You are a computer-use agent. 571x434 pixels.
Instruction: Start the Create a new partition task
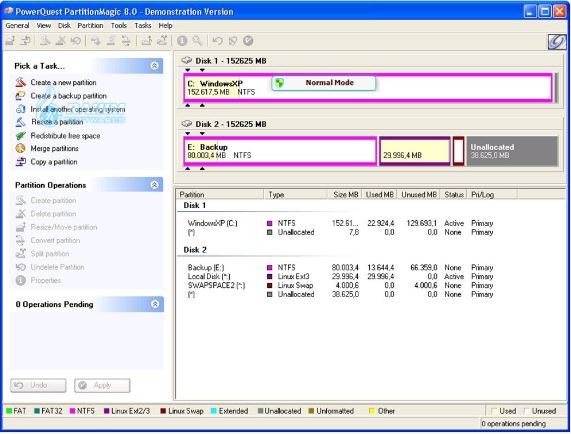tap(63, 83)
